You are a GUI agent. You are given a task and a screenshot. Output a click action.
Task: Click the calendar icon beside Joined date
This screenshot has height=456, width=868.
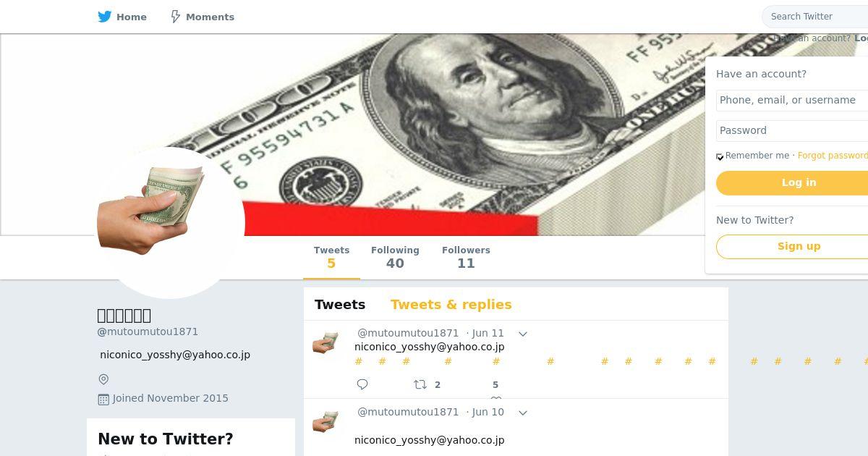103,399
